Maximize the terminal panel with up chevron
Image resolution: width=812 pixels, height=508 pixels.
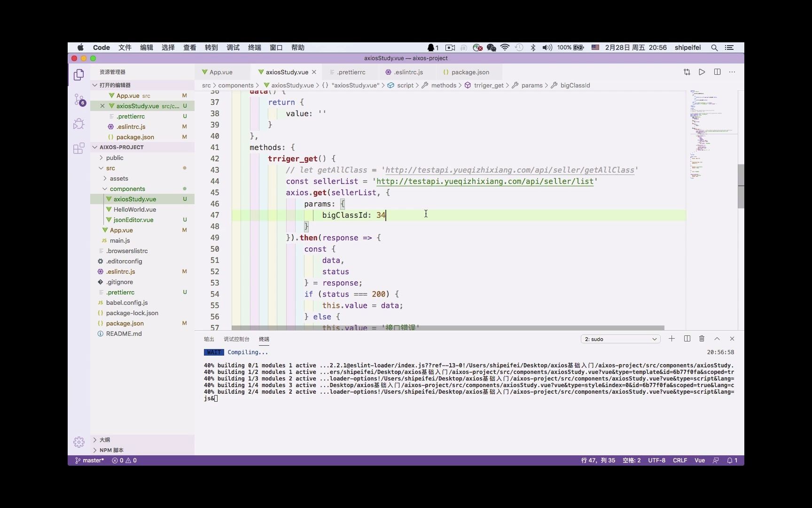pos(717,339)
